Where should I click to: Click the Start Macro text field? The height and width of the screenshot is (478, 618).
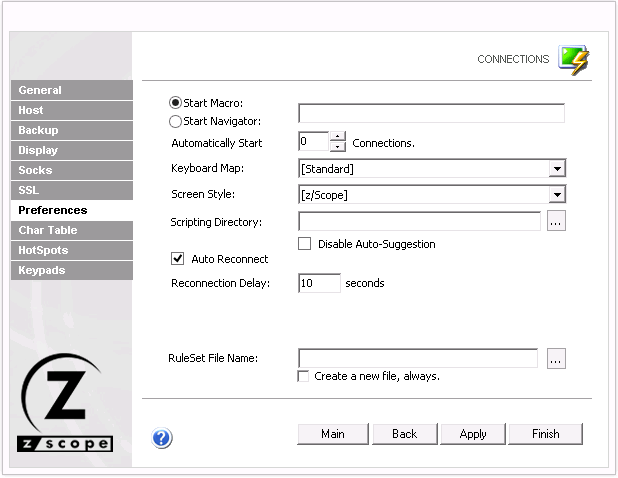pos(432,113)
